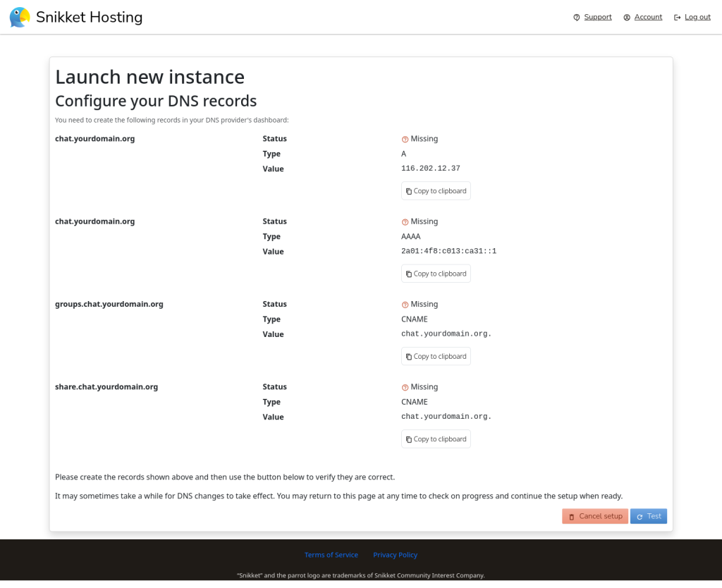Copy the AAAA record value to clipboard
This screenshot has height=588, width=722.
pyautogui.click(x=436, y=274)
